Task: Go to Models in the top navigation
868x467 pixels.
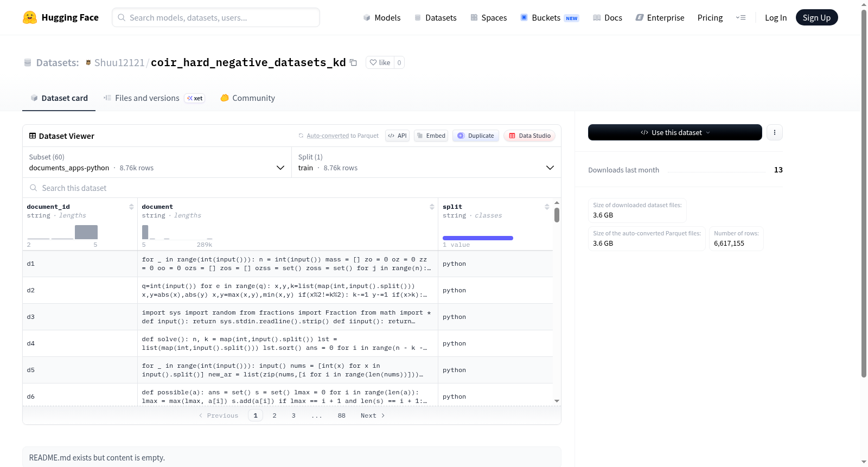Action: [382, 17]
